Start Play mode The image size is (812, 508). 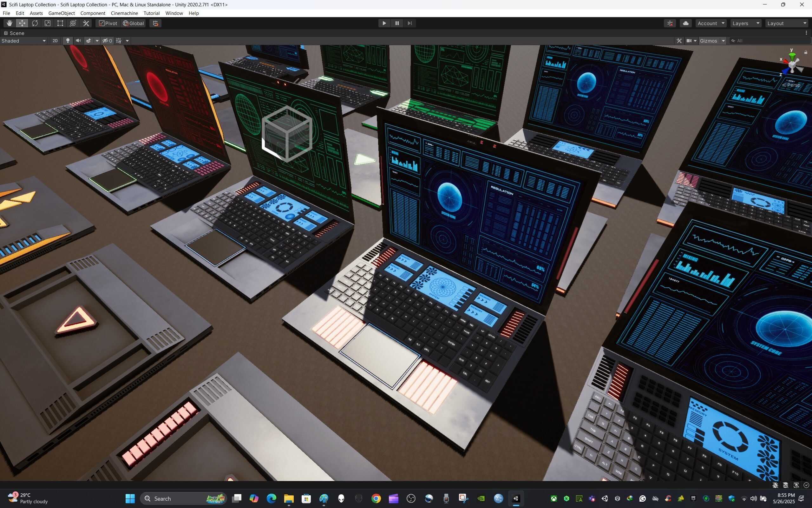pos(384,23)
